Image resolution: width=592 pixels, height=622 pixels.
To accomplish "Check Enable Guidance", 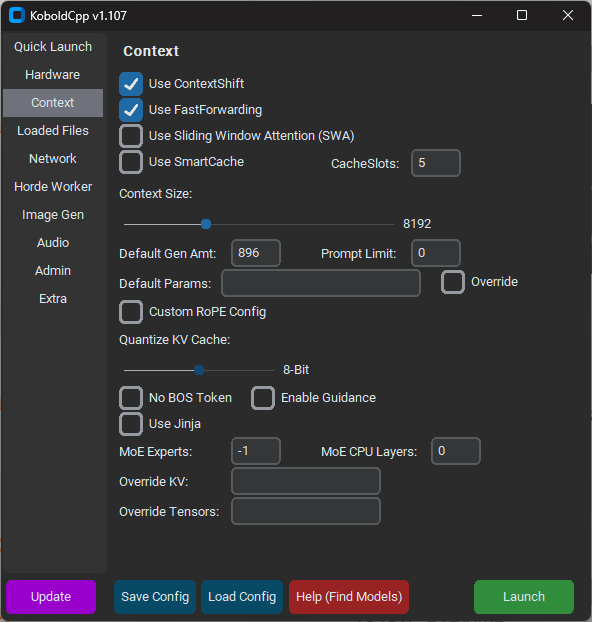I will pos(263,398).
